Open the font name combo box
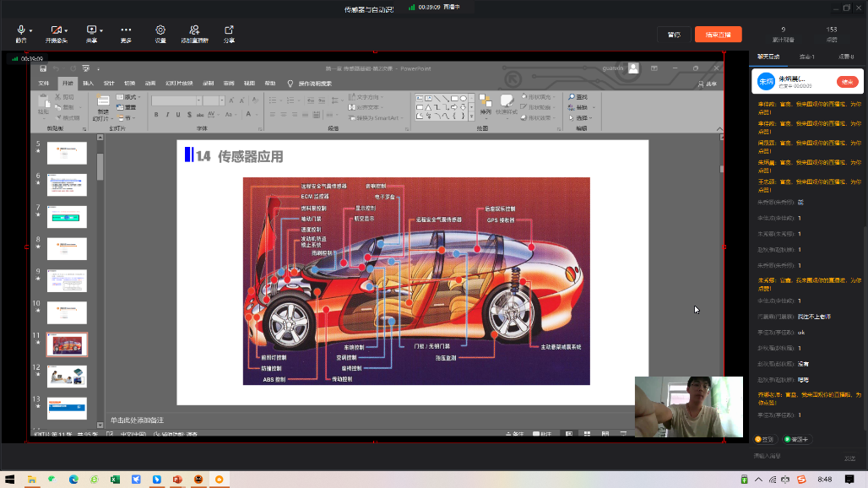 point(176,100)
